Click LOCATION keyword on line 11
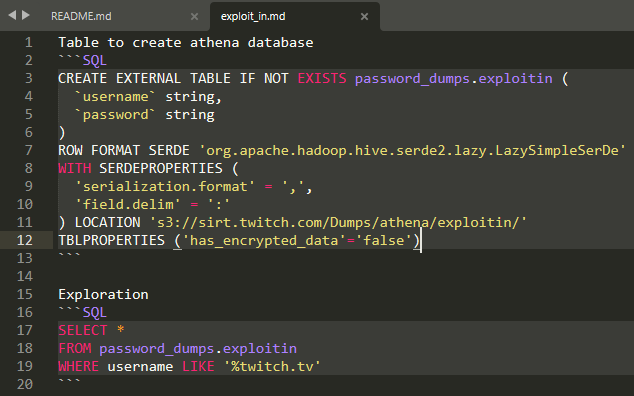 click(108, 222)
